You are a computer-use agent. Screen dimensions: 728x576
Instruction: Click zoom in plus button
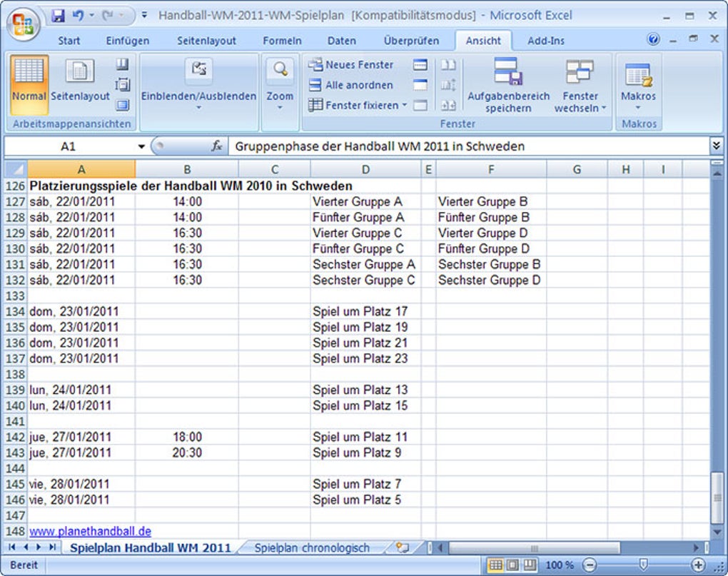pos(698,565)
